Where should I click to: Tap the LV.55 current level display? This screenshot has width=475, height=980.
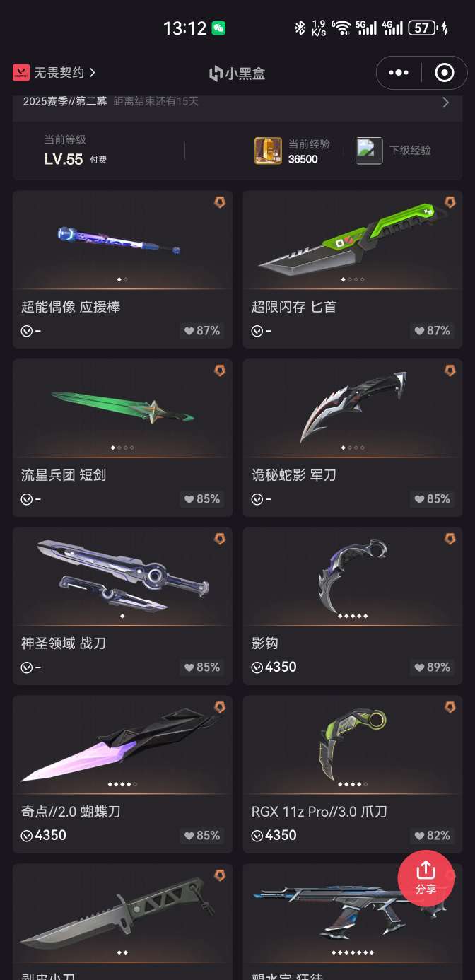pos(64,159)
